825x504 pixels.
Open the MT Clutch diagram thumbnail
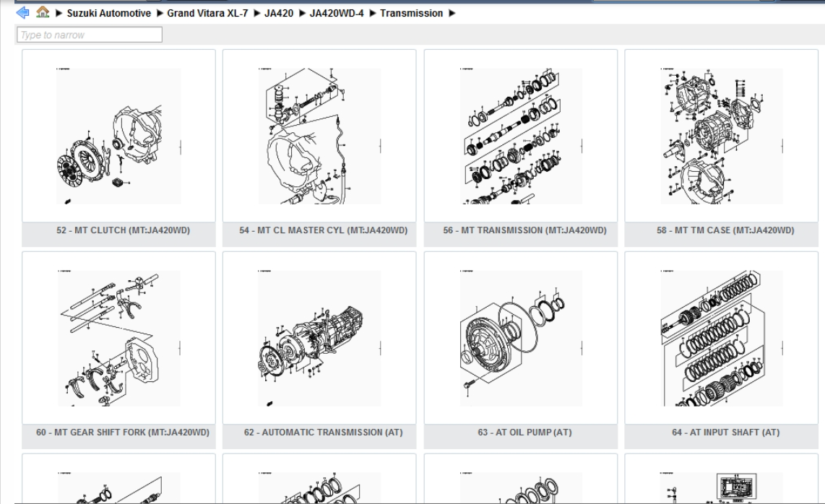[119, 136]
